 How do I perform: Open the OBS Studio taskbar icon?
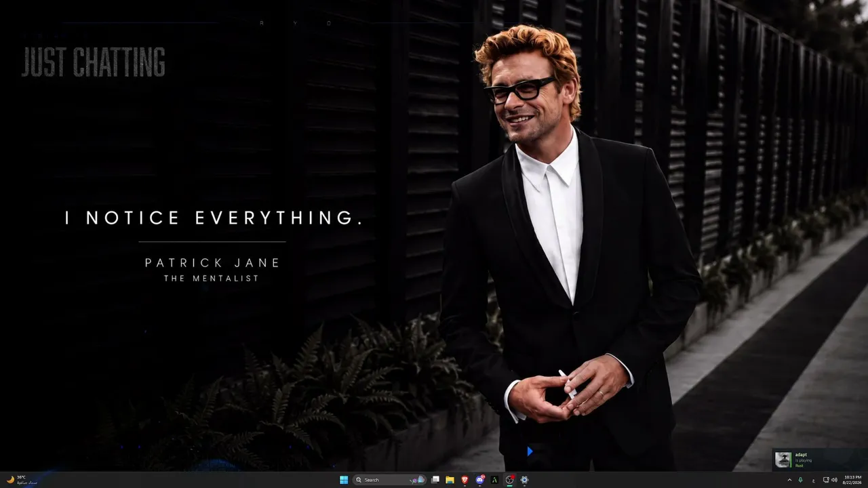(x=509, y=480)
